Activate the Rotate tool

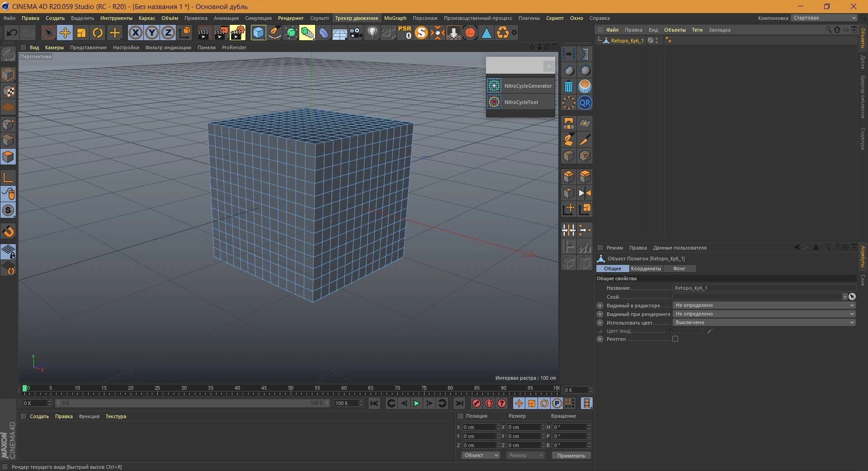98,33
